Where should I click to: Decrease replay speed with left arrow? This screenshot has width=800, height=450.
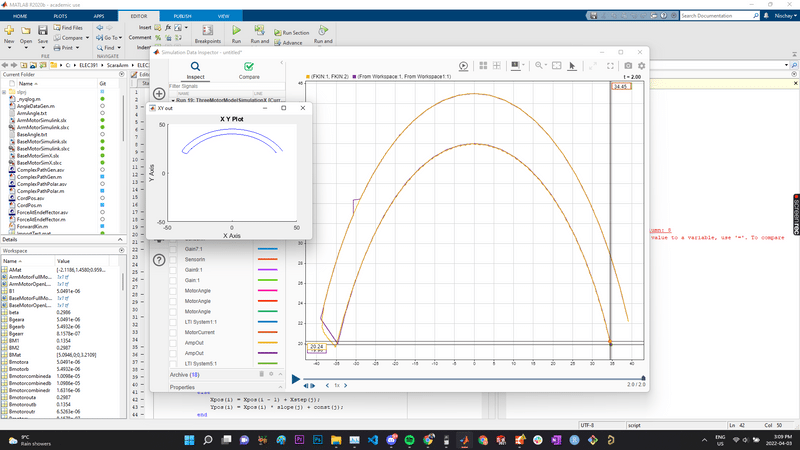click(327, 386)
